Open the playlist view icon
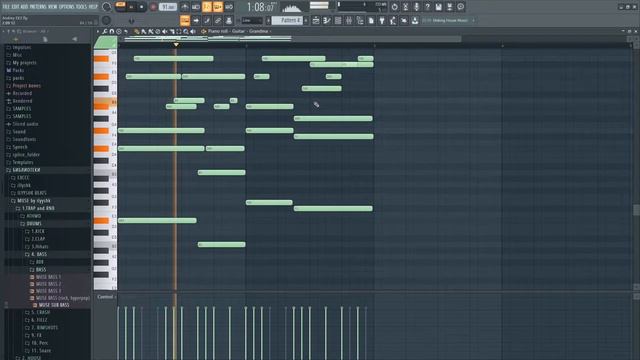The image size is (640, 360). click(316, 20)
